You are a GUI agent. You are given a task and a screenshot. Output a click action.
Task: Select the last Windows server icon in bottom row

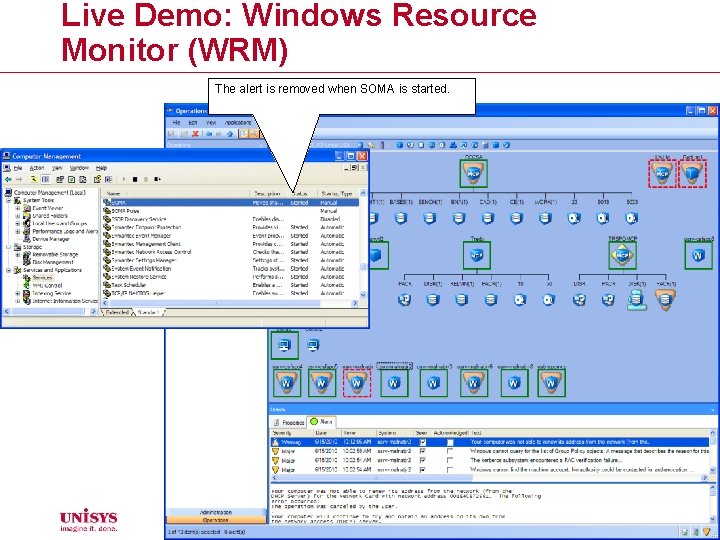tap(551, 383)
